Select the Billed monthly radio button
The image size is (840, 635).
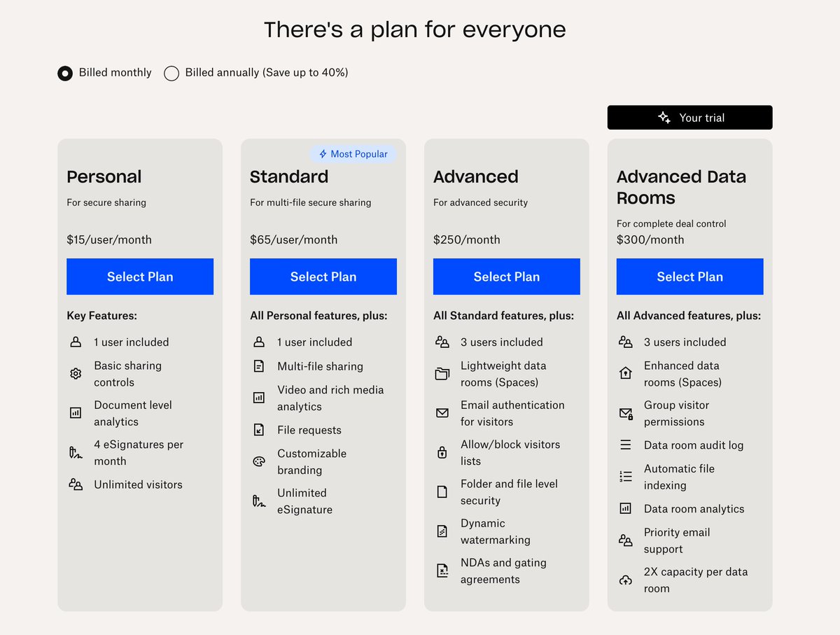coord(65,73)
